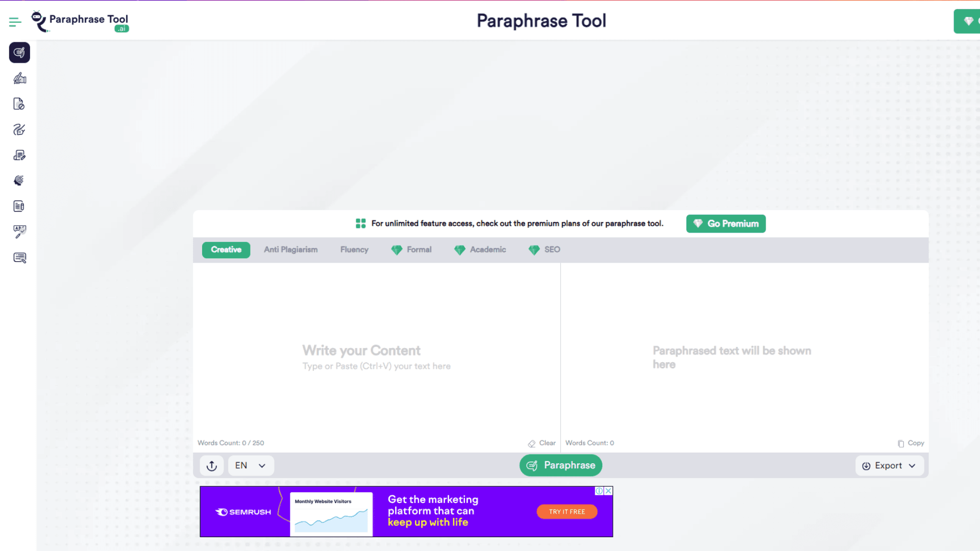This screenshot has width=980, height=551.
Task: Open the AI Content Detector tool
Action: click(19, 180)
